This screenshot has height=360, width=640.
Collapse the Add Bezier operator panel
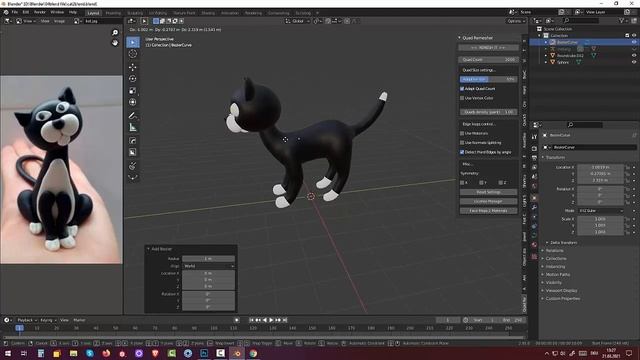[148, 249]
